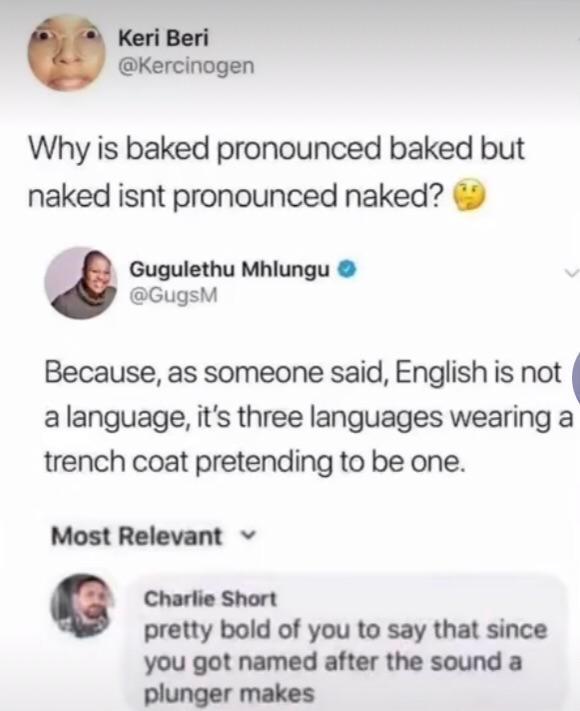
Task: Select Charlie Short's comment bubble
Action: point(346,642)
